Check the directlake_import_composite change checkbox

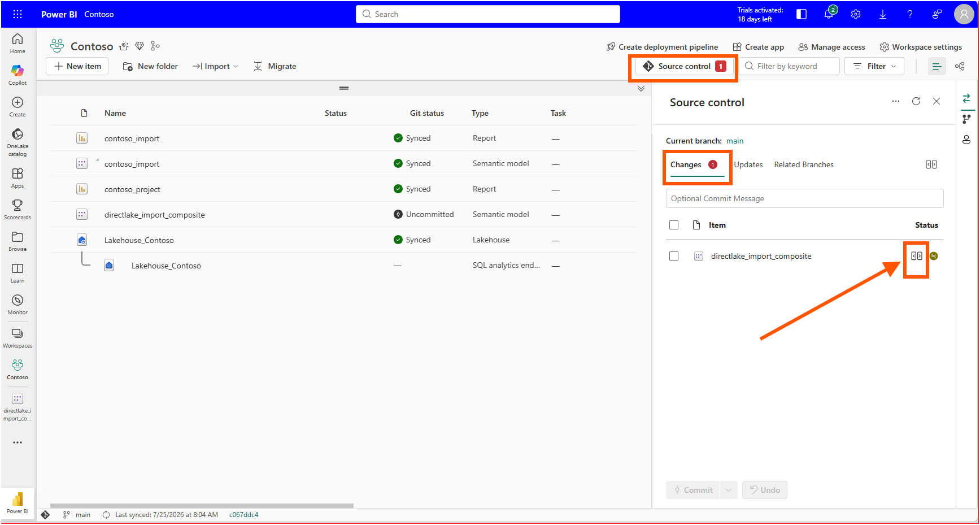tap(674, 256)
